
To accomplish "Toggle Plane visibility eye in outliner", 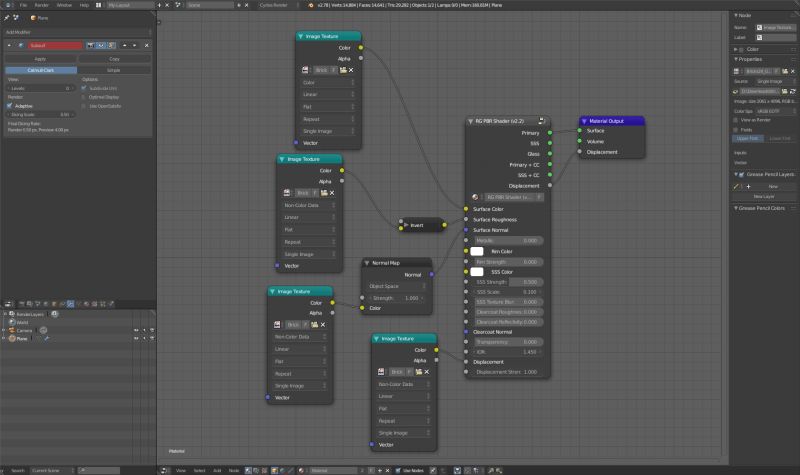I will click(136, 338).
